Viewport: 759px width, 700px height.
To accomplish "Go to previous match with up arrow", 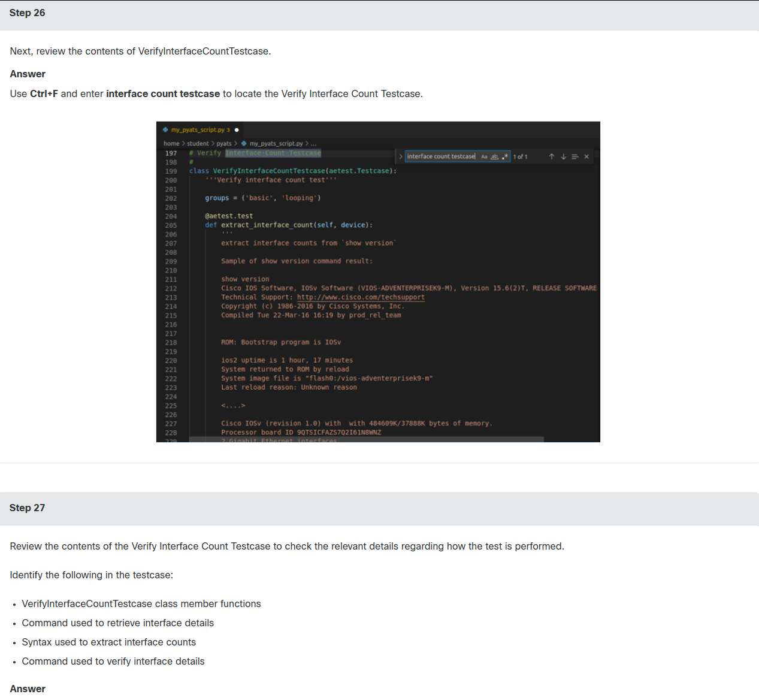I will pyautogui.click(x=552, y=156).
